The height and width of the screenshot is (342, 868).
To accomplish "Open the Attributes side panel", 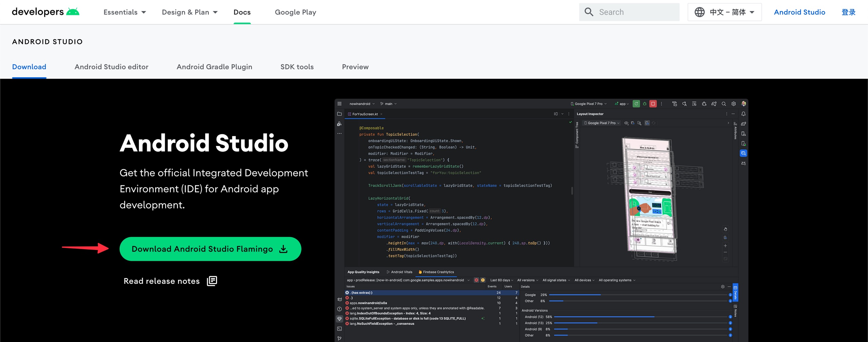I will click(x=735, y=131).
